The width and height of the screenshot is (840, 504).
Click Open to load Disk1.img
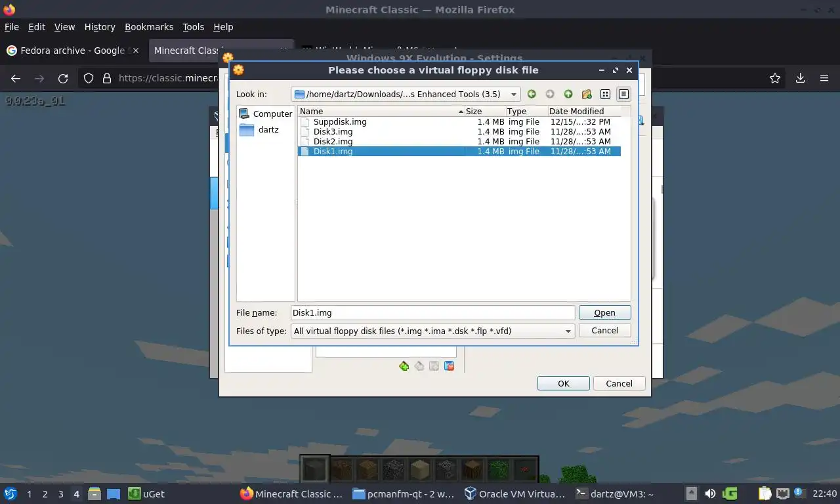tap(604, 313)
